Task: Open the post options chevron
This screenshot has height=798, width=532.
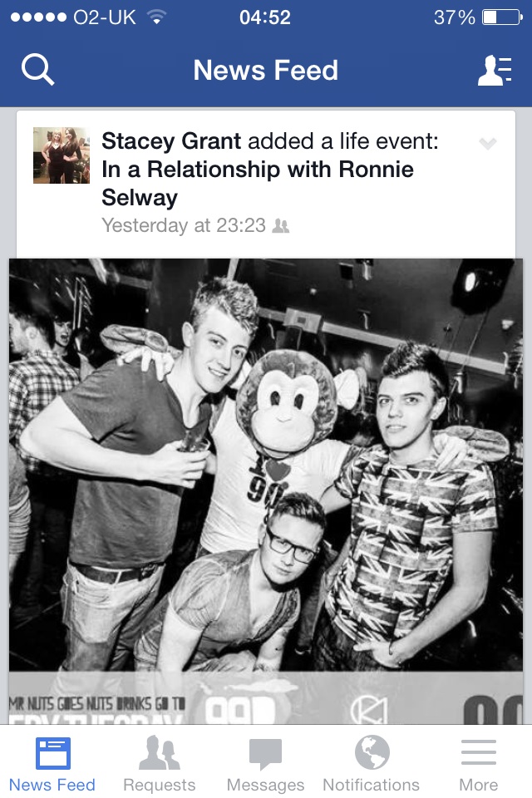Action: click(x=488, y=144)
